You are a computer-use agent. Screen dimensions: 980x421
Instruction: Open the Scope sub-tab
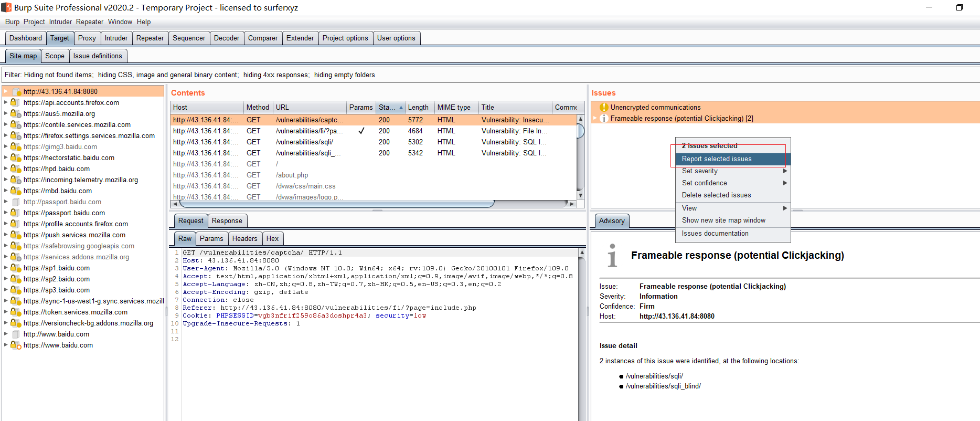click(x=55, y=56)
